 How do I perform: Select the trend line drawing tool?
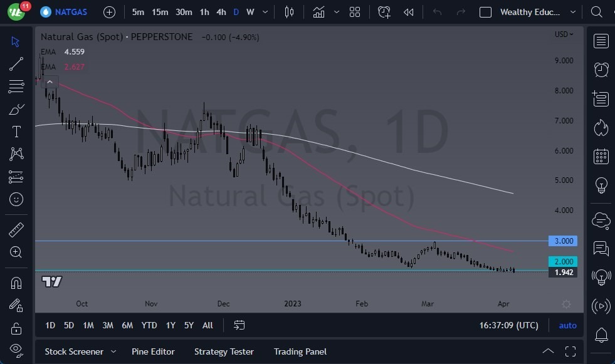[x=16, y=64]
